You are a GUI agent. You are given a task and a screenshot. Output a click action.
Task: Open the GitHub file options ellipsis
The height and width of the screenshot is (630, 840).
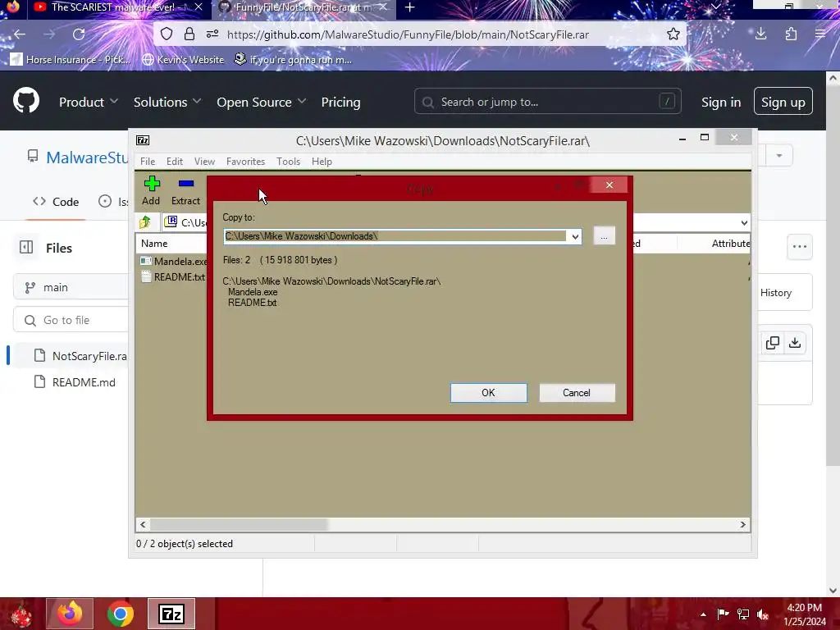[x=799, y=247]
